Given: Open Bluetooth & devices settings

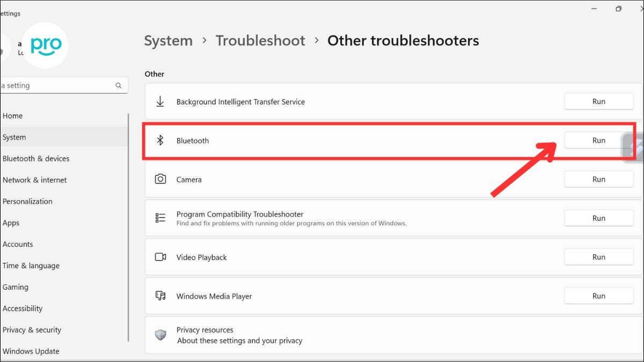Looking at the screenshot, I should 36,158.
